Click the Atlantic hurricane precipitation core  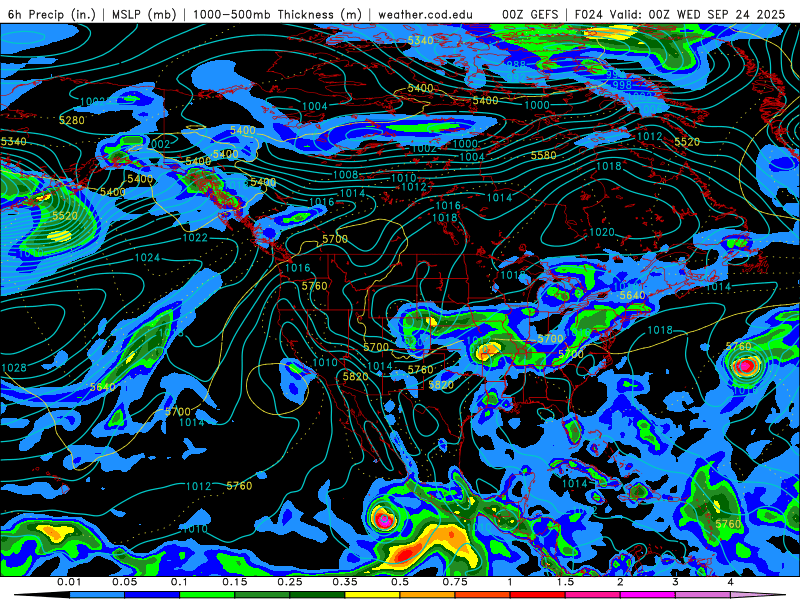pyautogui.click(x=745, y=365)
